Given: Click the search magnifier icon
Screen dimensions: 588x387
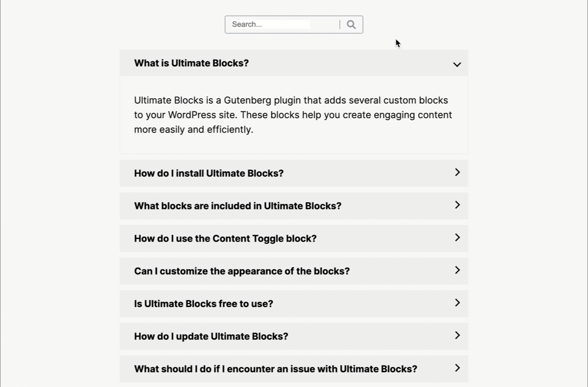Looking at the screenshot, I should pyautogui.click(x=351, y=25).
